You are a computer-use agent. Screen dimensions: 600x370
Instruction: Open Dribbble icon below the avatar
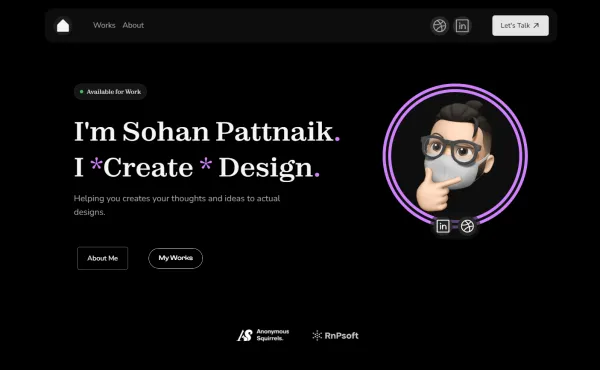pyautogui.click(x=467, y=227)
